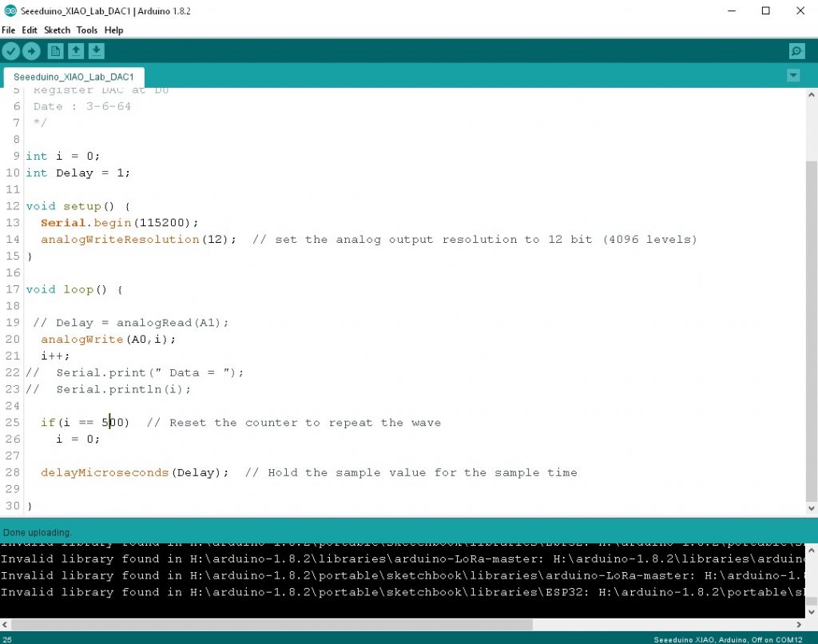Click 'void setup() {' line

tap(77, 206)
